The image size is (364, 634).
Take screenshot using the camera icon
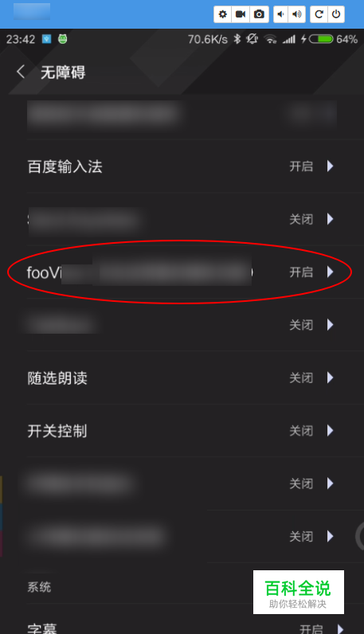click(259, 14)
